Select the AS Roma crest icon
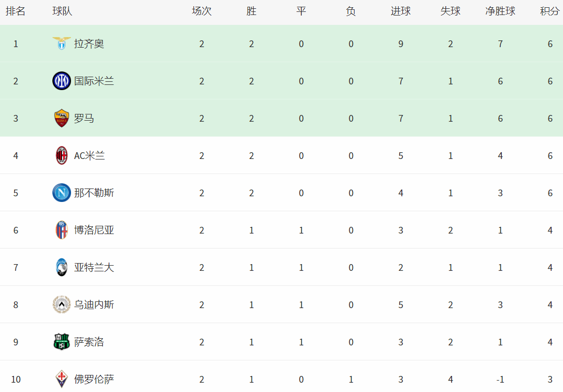The height and width of the screenshot is (392, 563). point(61,118)
